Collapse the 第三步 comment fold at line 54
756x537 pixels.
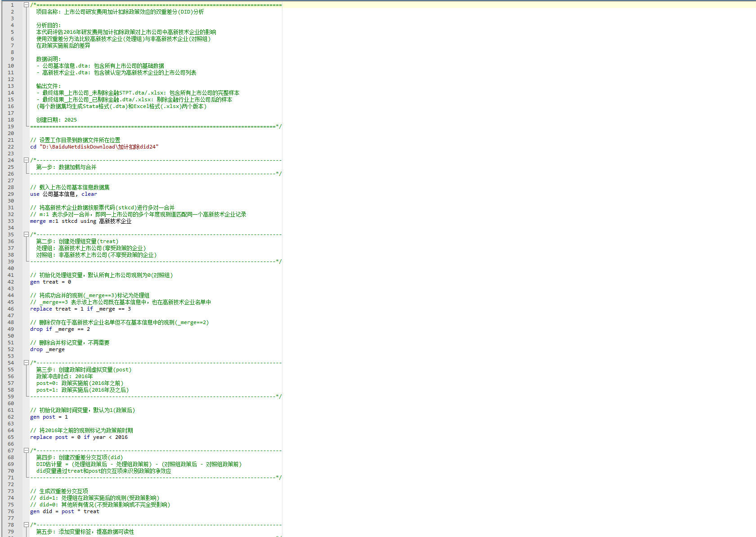[26, 363]
